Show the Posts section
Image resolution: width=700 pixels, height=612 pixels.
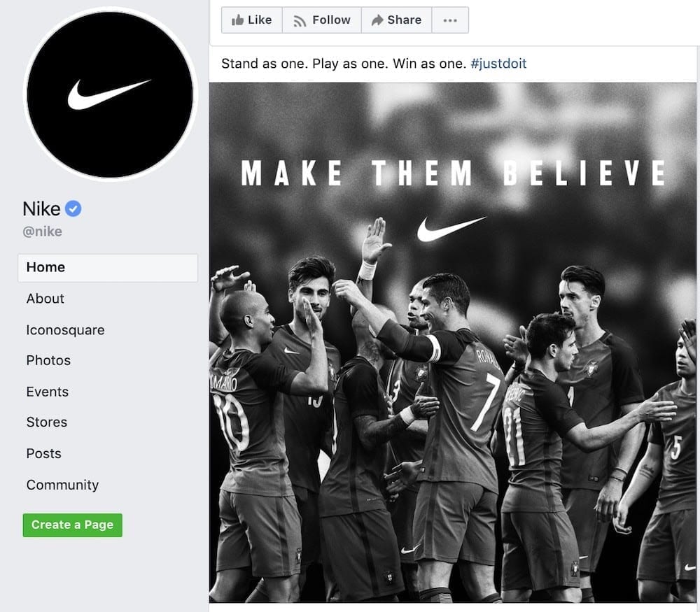[44, 453]
